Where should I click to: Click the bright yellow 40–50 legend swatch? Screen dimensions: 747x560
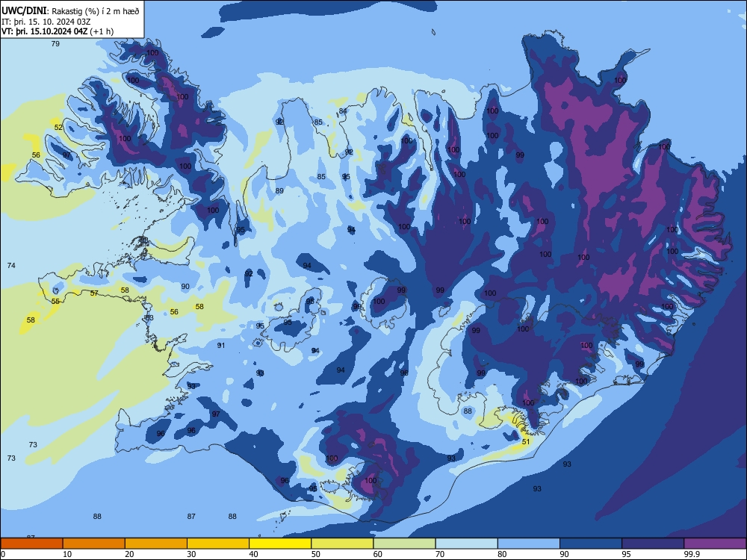pyautogui.click(x=280, y=544)
